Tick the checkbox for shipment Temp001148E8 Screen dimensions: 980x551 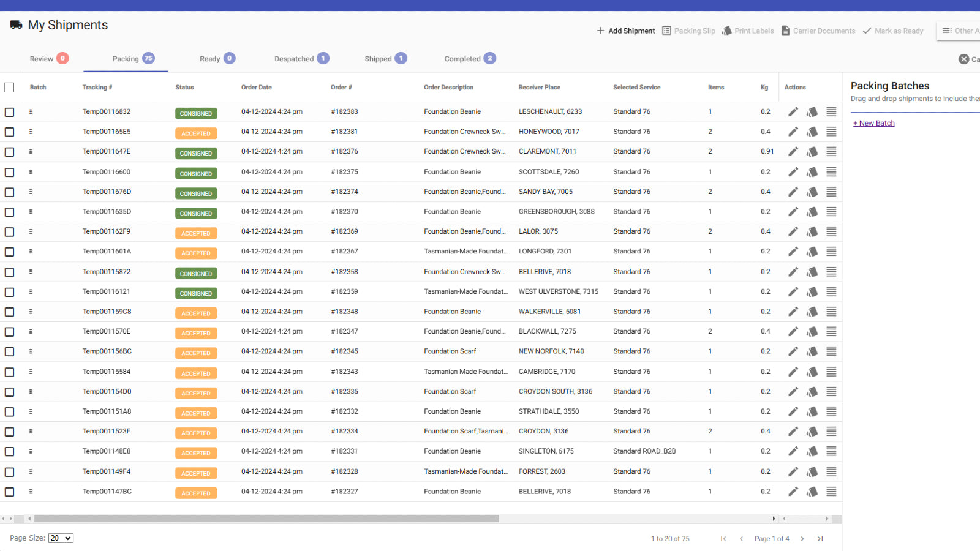(x=9, y=451)
